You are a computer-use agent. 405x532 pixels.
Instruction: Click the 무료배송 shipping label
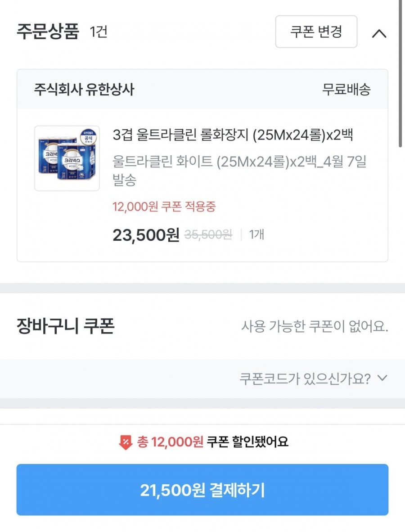click(346, 90)
